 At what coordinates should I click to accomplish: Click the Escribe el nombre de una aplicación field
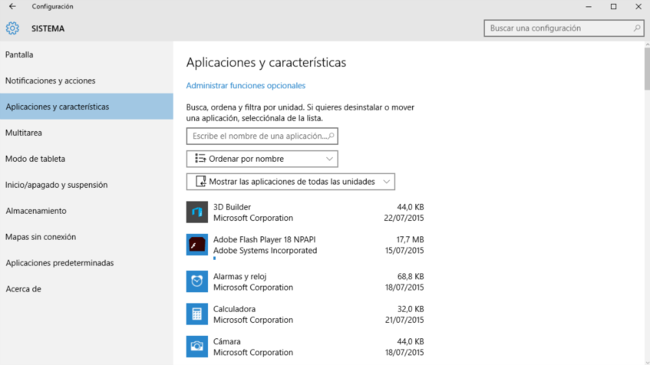coord(262,136)
